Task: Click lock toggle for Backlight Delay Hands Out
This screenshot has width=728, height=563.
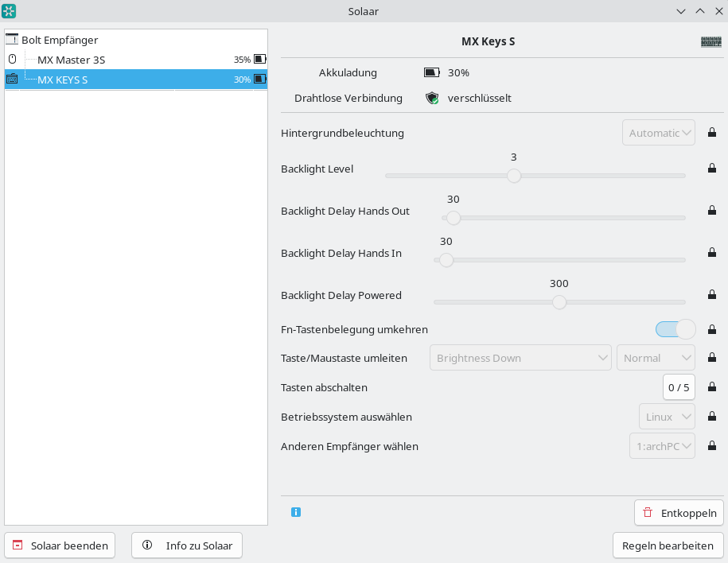Action: pyautogui.click(x=712, y=211)
